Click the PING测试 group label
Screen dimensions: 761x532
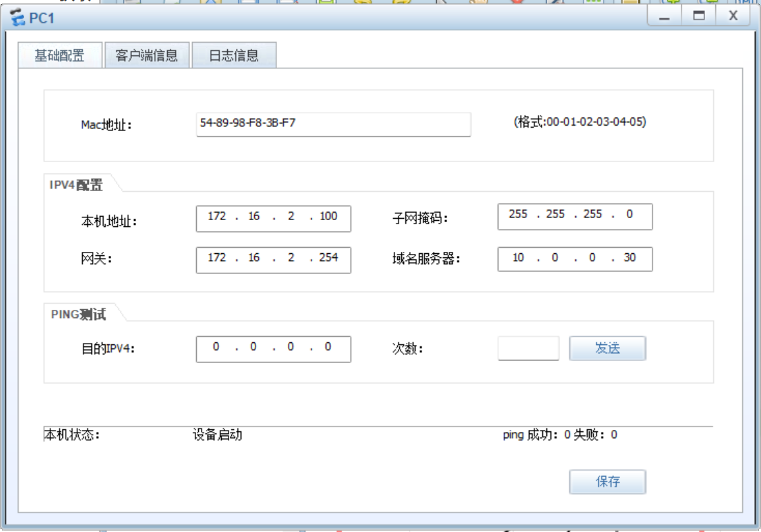point(78,314)
